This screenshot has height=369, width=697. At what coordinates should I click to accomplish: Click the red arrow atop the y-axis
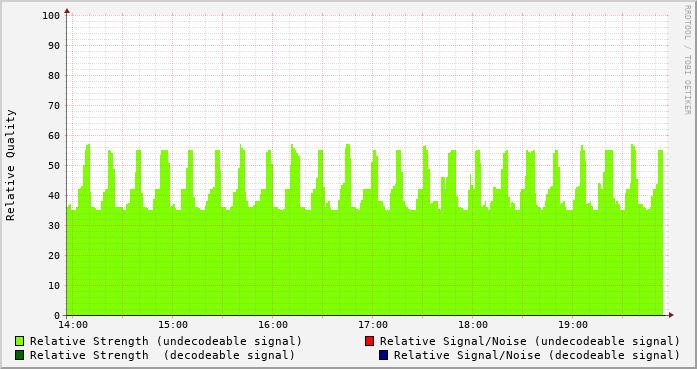[x=67, y=11]
